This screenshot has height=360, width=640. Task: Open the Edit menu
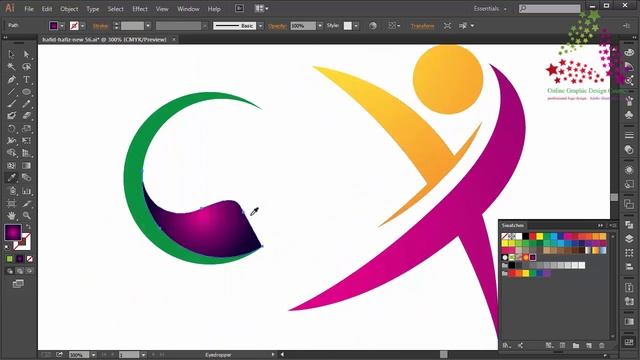point(47,9)
